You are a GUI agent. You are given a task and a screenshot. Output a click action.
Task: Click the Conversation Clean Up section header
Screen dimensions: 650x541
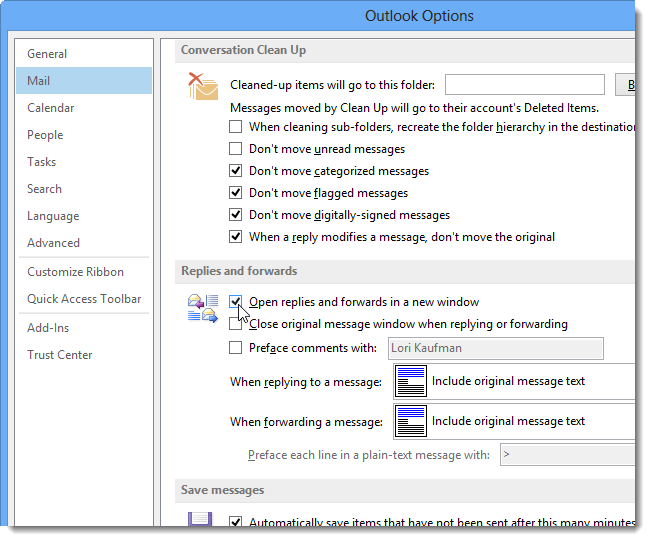[x=405, y=51]
